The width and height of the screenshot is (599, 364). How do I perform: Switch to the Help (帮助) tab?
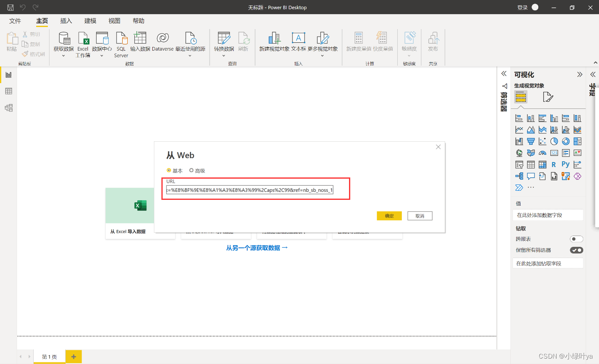click(x=139, y=21)
